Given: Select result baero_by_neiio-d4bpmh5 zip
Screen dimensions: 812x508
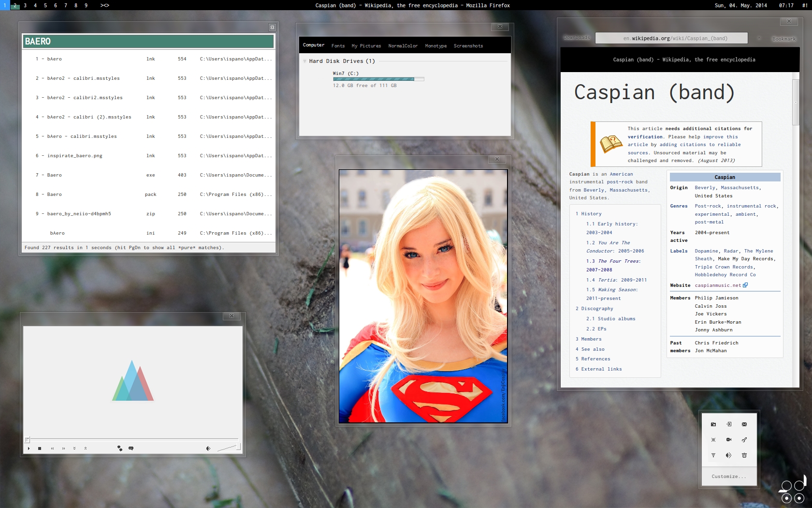Looking at the screenshot, I should point(149,214).
